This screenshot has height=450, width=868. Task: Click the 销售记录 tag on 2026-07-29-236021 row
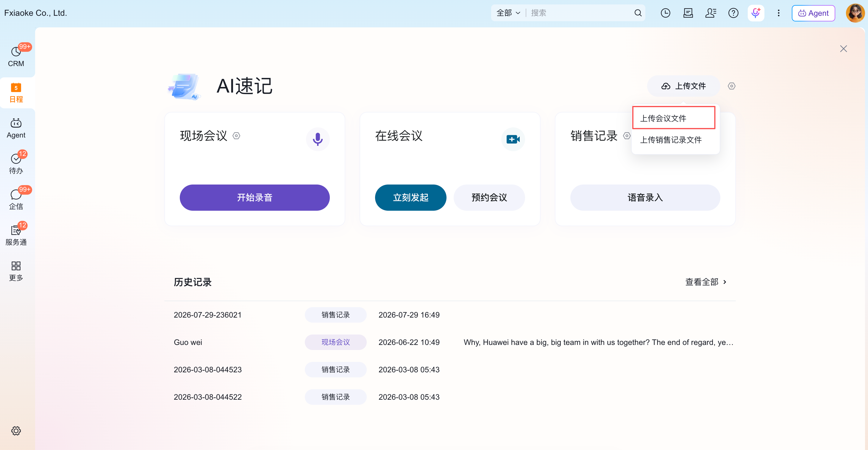[x=335, y=315]
